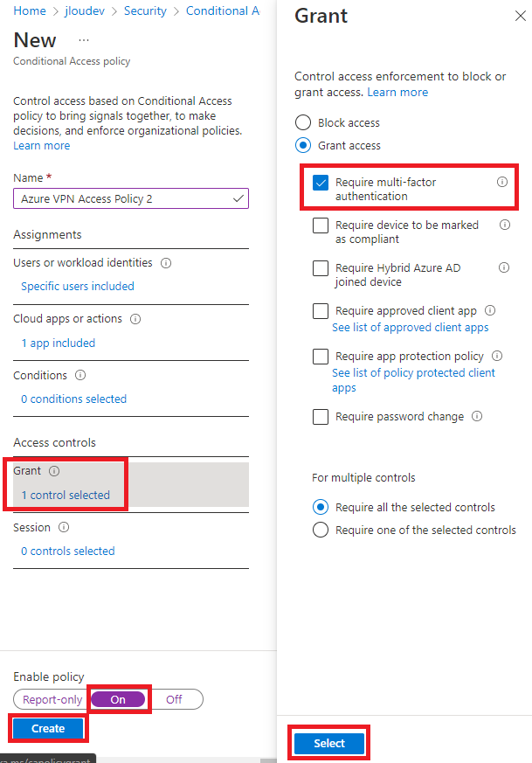Set Enable policy to Report-only
Viewport: 532px width, 763px height.
(52, 700)
